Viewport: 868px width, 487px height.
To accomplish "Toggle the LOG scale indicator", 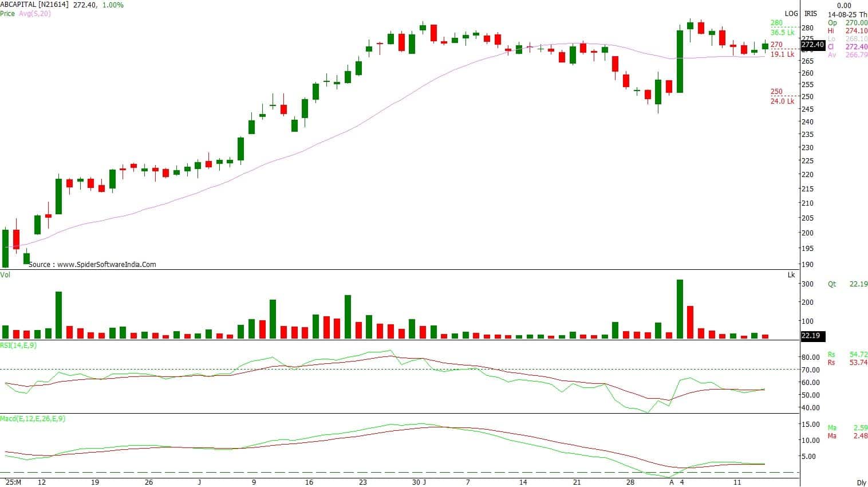I will point(791,14).
